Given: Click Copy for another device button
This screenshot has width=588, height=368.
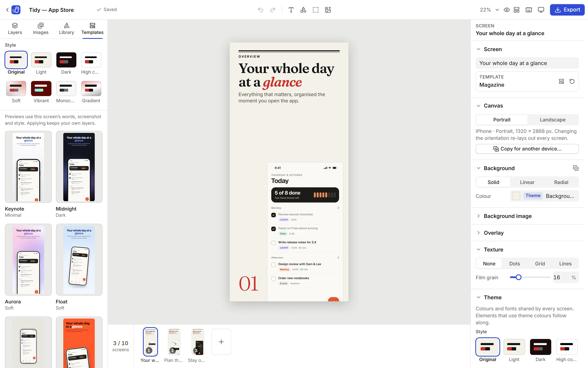Looking at the screenshot, I should pyautogui.click(x=527, y=149).
